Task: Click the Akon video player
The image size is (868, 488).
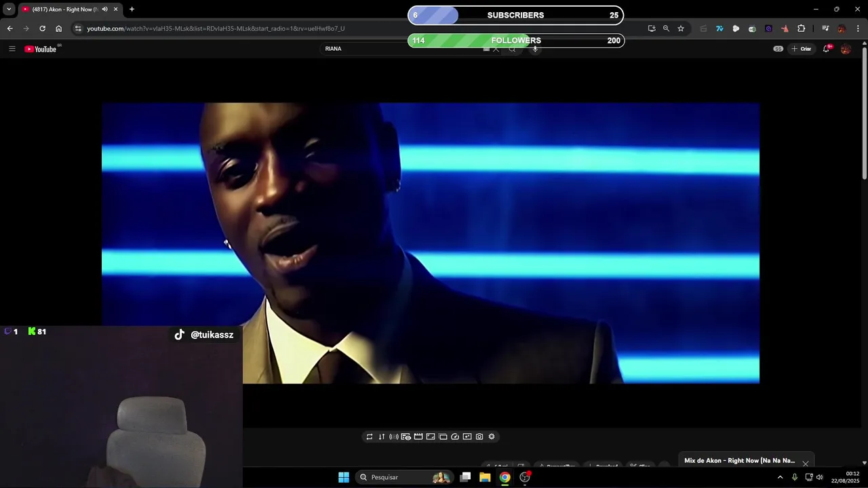Action: [431, 243]
